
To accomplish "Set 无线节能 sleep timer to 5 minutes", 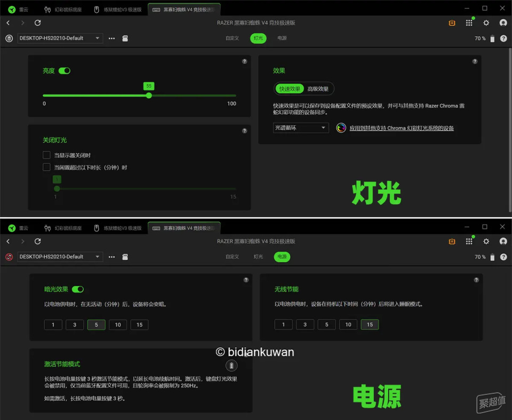I will [x=326, y=324].
